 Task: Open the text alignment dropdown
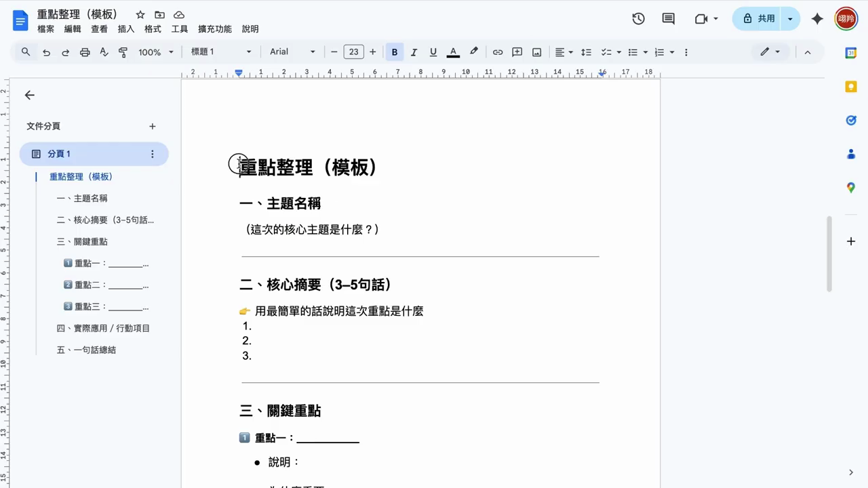click(x=564, y=52)
